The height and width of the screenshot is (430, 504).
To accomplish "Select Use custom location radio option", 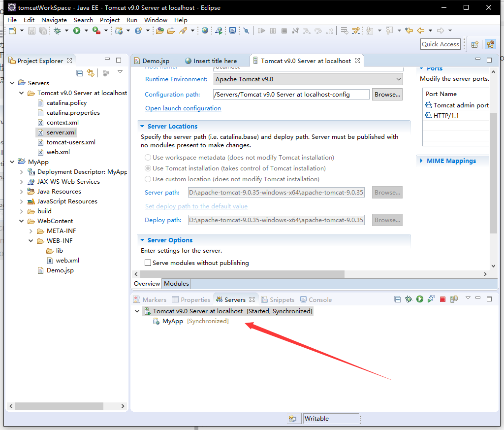I will pyautogui.click(x=148, y=179).
